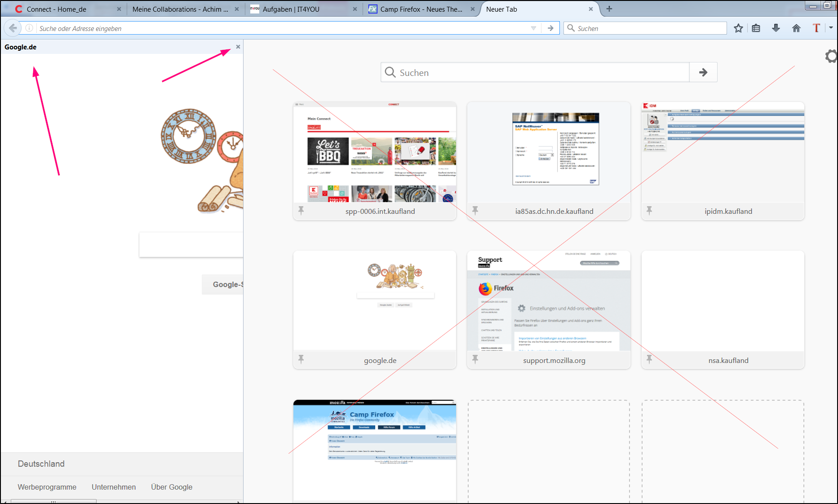Submit new tab search arrow button

(x=703, y=72)
